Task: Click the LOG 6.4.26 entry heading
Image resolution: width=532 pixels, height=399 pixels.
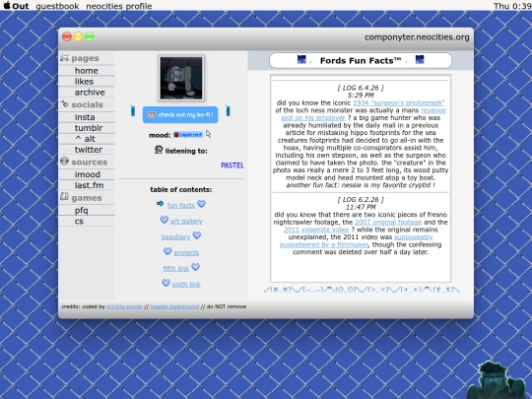Action: [x=361, y=88]
